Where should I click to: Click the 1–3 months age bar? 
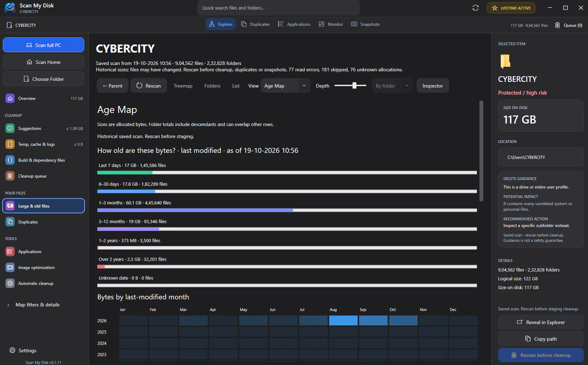click(x=287, y=210)
